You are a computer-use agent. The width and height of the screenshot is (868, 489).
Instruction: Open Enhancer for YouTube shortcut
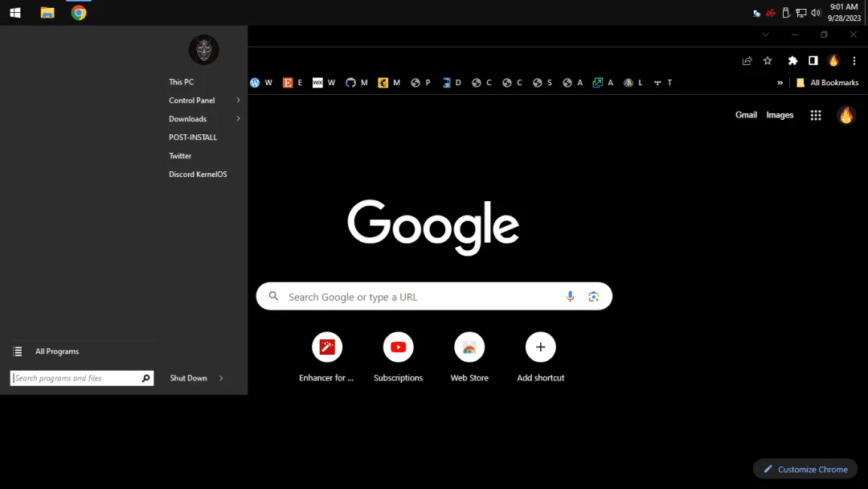[326, 357]
